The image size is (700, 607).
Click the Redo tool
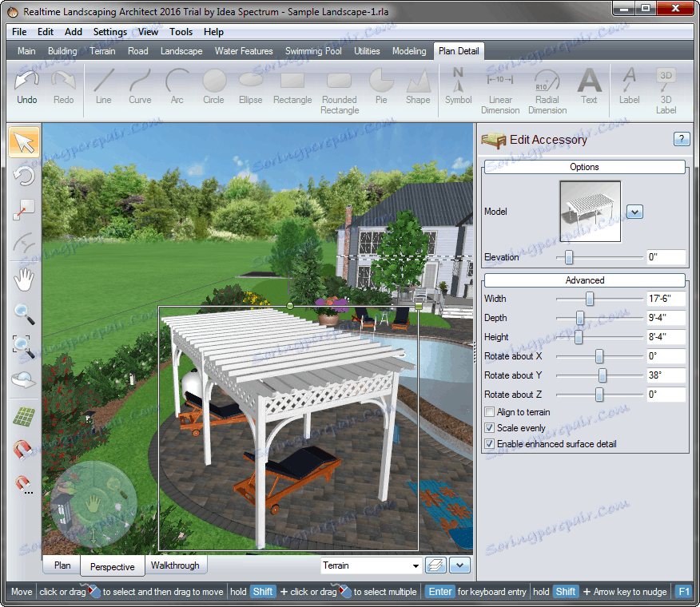[63, 88]
